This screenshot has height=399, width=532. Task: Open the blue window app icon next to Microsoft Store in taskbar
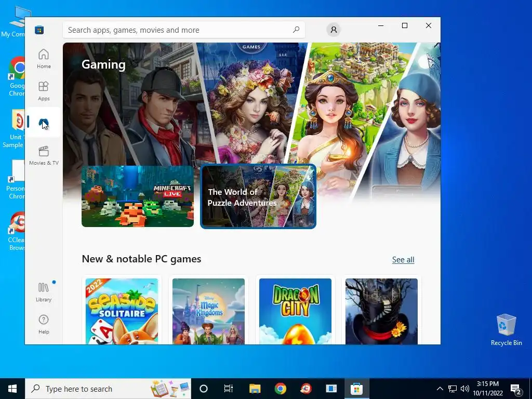[x=331, y=389]
